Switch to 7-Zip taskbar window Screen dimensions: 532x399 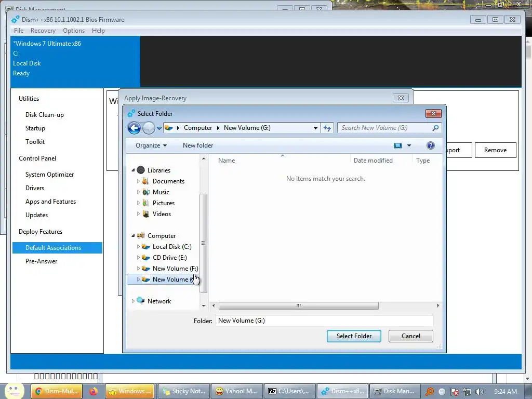tap(290, 391)
